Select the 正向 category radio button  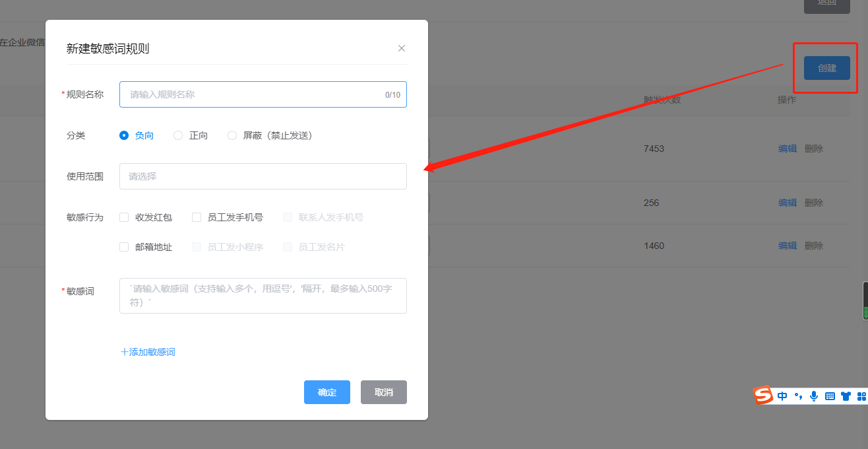click(x=178, y=135)
